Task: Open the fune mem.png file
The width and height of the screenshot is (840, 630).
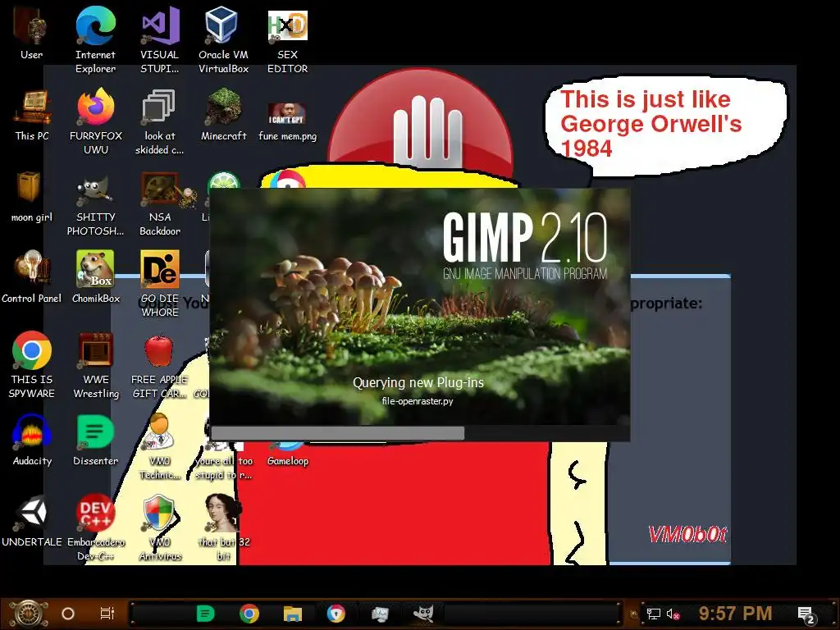Action: pos(288,121)
